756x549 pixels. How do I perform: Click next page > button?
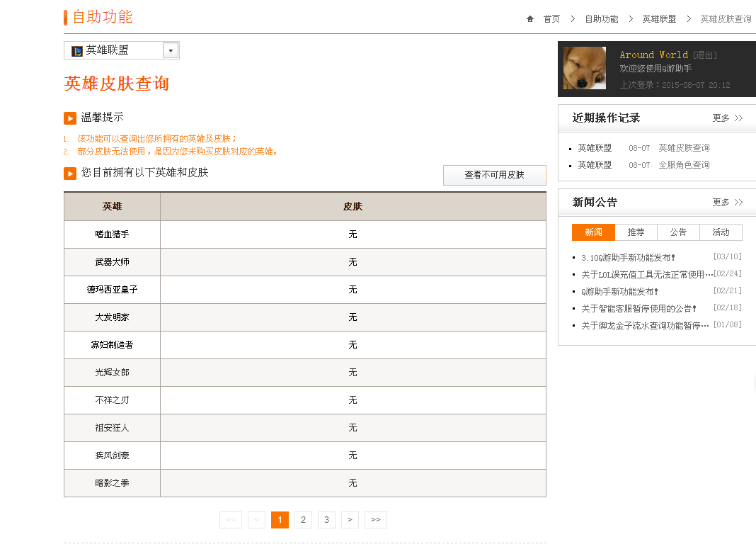coord(350,519)
